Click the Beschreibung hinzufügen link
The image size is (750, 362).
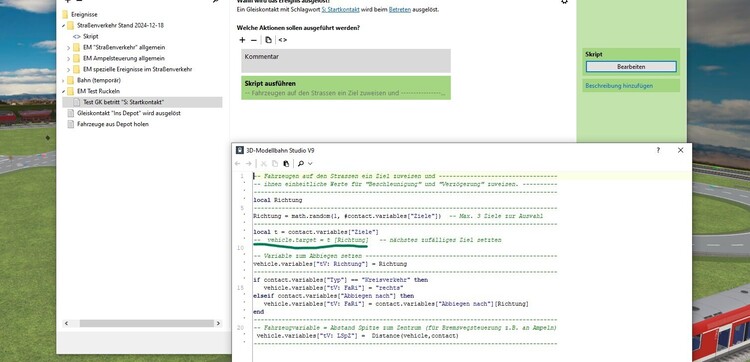619,86
